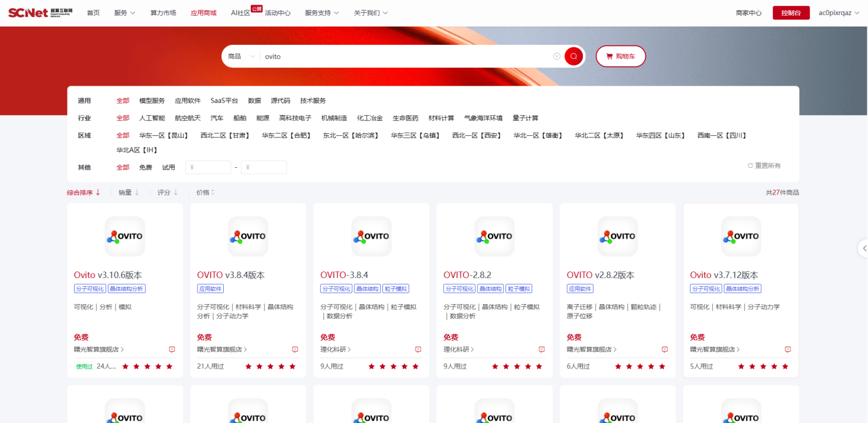This screenshot has height=423, width=868.
Task: Expand the right-side collapsed panel arrow
Action: [x=863, y=248]
